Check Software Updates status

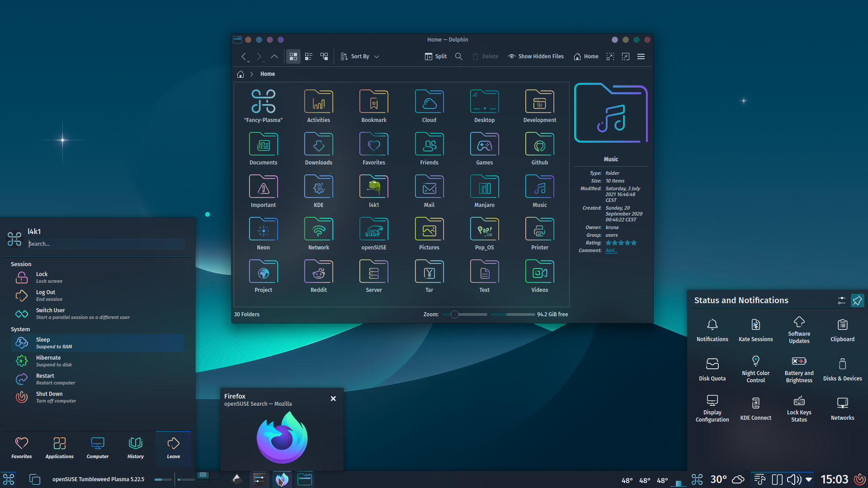tap(798, 329)
